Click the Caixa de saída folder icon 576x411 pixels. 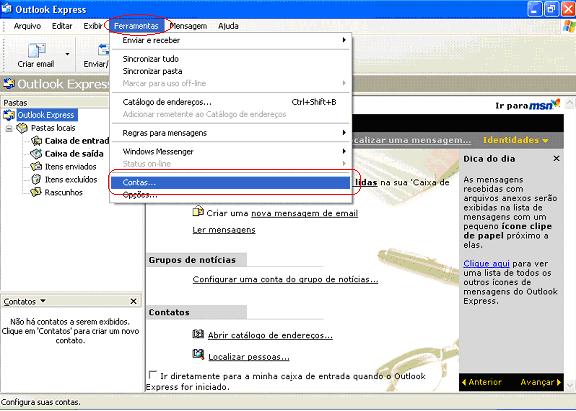pyautogui.click(x=36, y=154)
